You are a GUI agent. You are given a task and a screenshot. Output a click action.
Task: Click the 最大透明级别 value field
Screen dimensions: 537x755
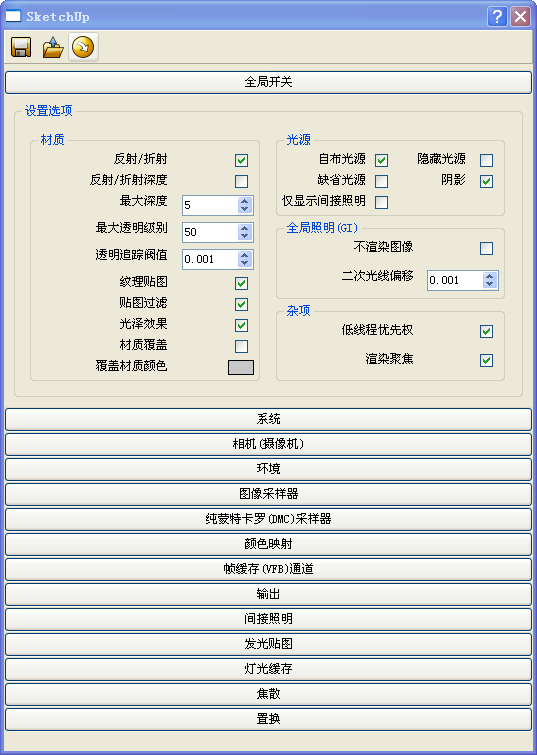coord(210,232)
